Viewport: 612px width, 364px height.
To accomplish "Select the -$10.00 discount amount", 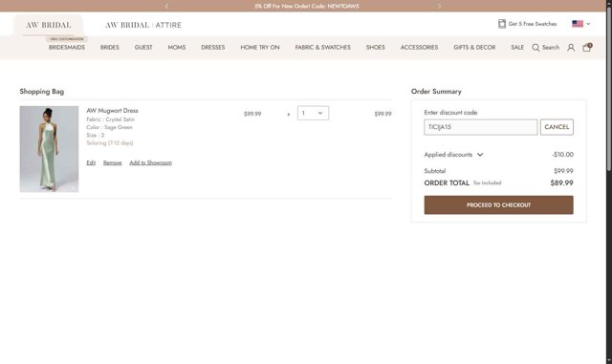I will [563, 155].
